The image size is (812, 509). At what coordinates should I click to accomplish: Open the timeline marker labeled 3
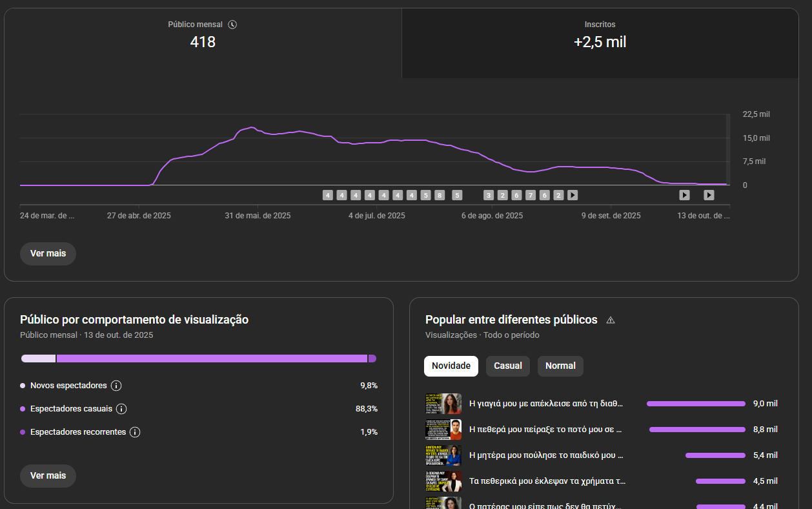click(488, 195)
